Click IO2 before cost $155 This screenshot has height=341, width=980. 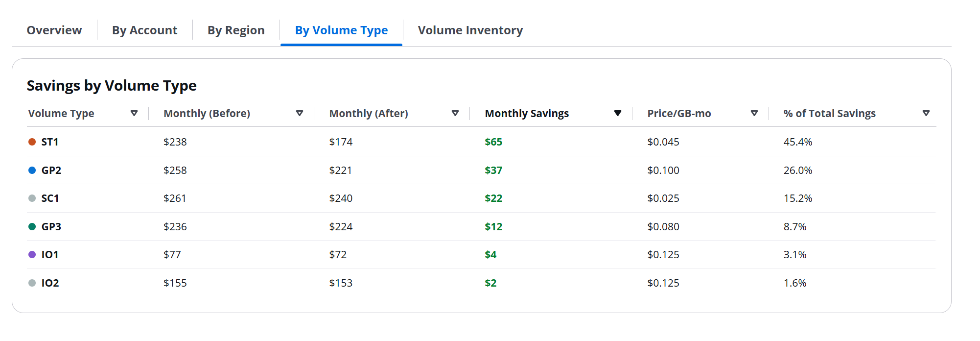point(175,283)
